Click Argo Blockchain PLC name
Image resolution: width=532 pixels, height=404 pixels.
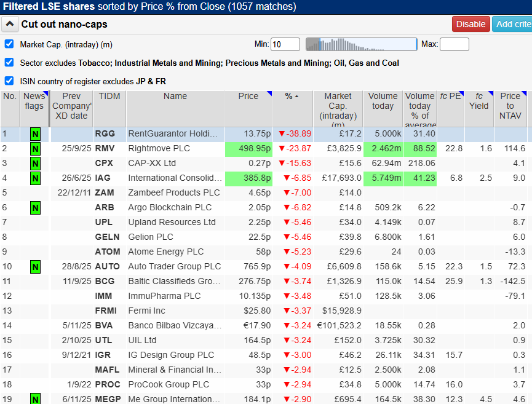tap(170, 208)
